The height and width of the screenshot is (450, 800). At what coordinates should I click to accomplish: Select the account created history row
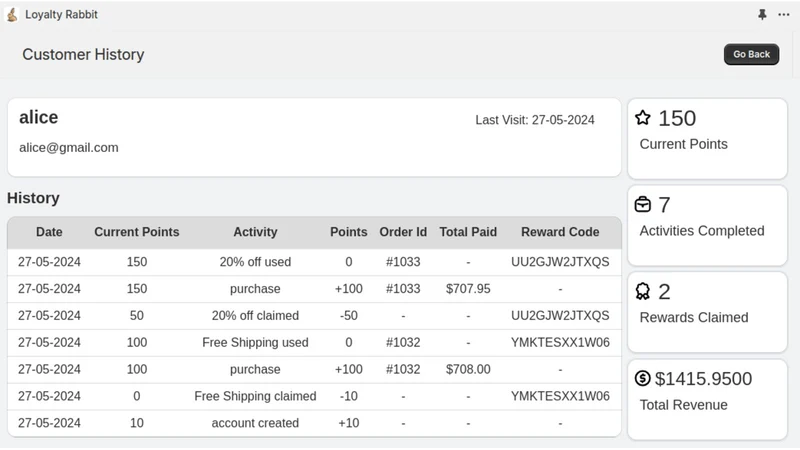pyautogui.click(x=314, y=423)
